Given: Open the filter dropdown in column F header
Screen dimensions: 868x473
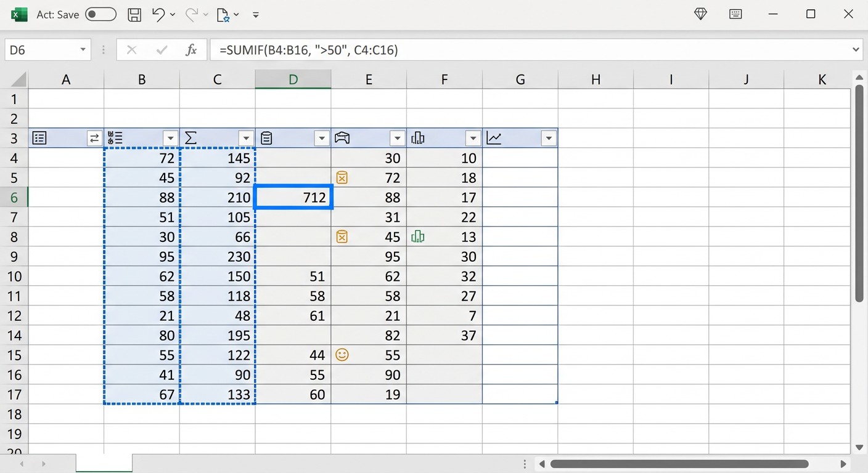Looking at the screenshot, I should (x=473, y=139).
